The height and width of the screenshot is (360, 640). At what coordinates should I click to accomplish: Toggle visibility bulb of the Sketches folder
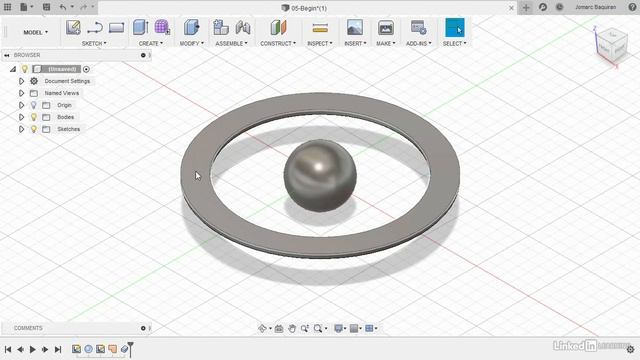coord(33,129)
